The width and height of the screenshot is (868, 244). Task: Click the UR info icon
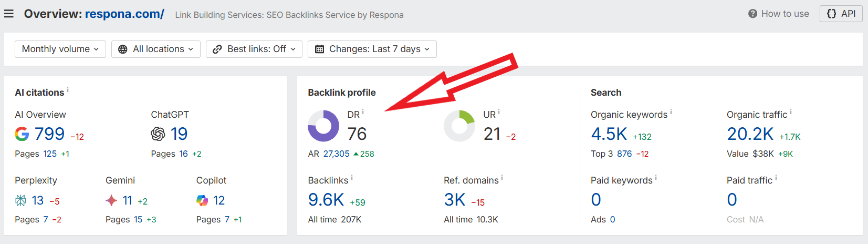(x=499, y=112)
